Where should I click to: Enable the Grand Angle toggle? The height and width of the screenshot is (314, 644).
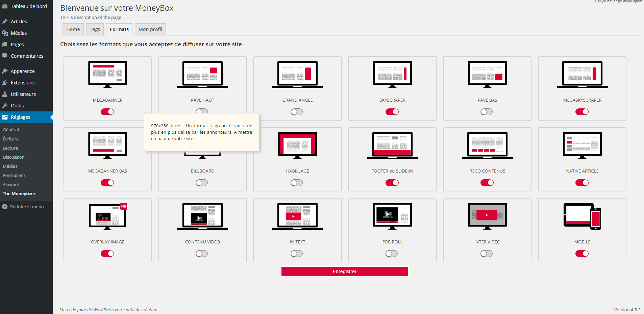pyautogui.click(x=297, y=112)
